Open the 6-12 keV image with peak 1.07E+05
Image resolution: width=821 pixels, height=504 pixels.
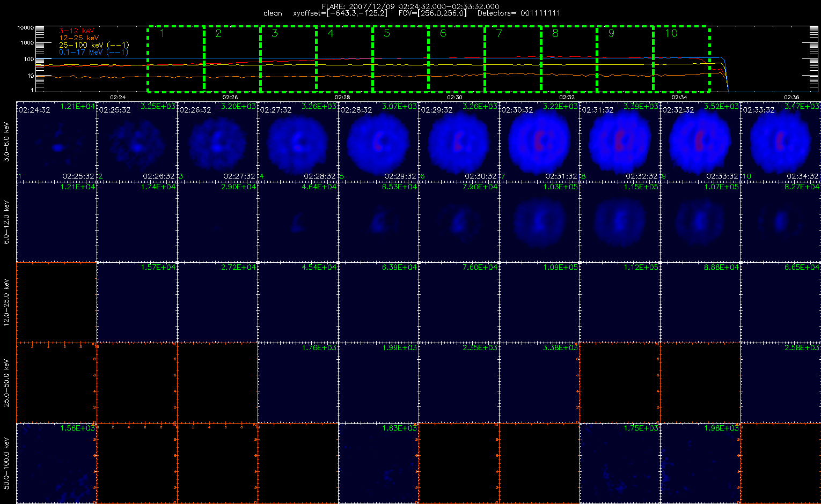701,222
